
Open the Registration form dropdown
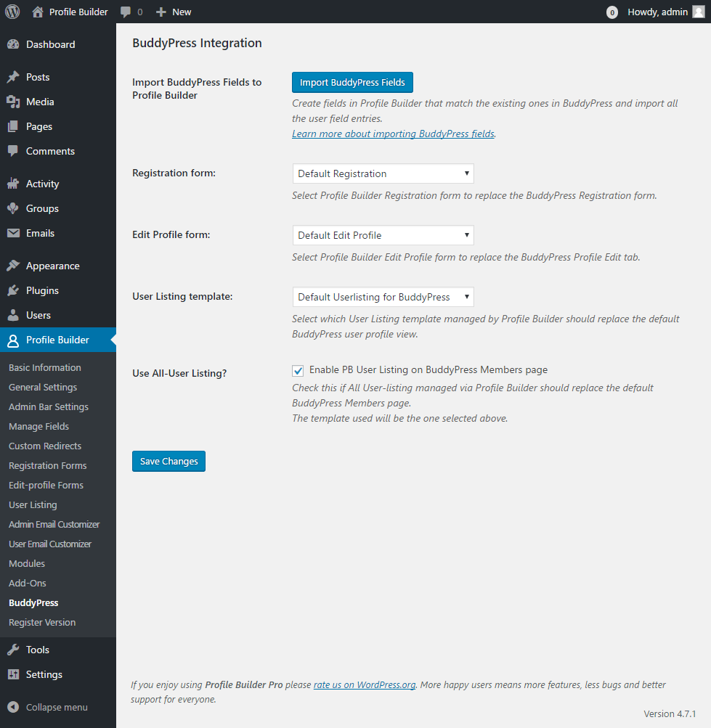(383, 173)
